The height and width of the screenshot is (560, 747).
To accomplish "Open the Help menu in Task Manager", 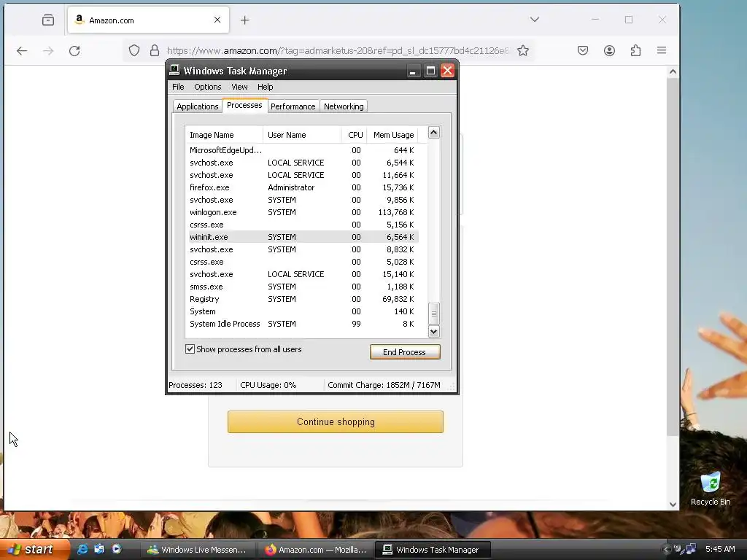I will [266, 87].
